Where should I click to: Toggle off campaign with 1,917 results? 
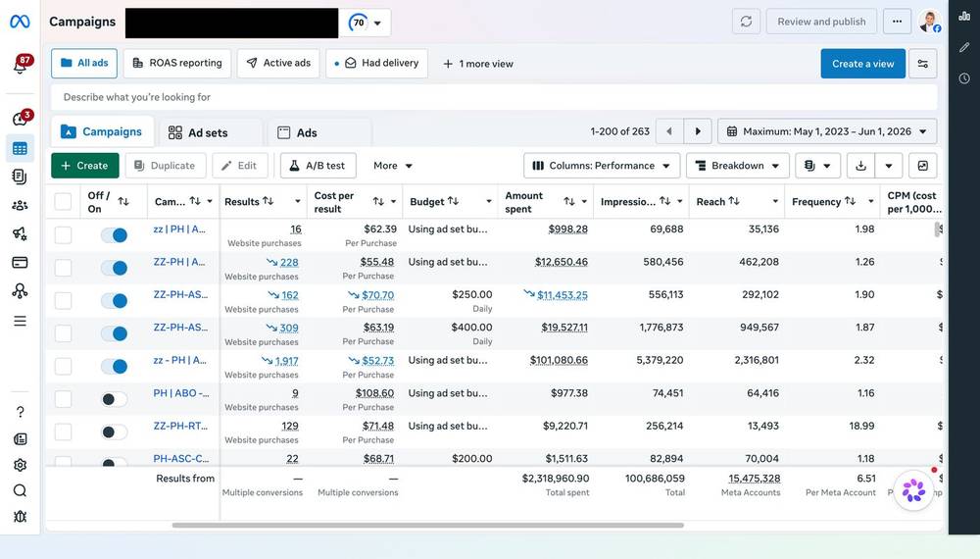coord(115,367)
